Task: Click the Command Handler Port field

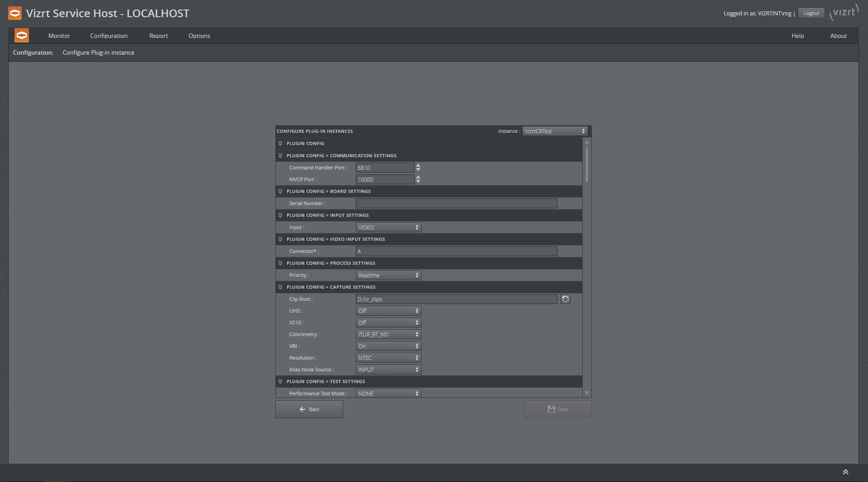Action: pos(385,168)
